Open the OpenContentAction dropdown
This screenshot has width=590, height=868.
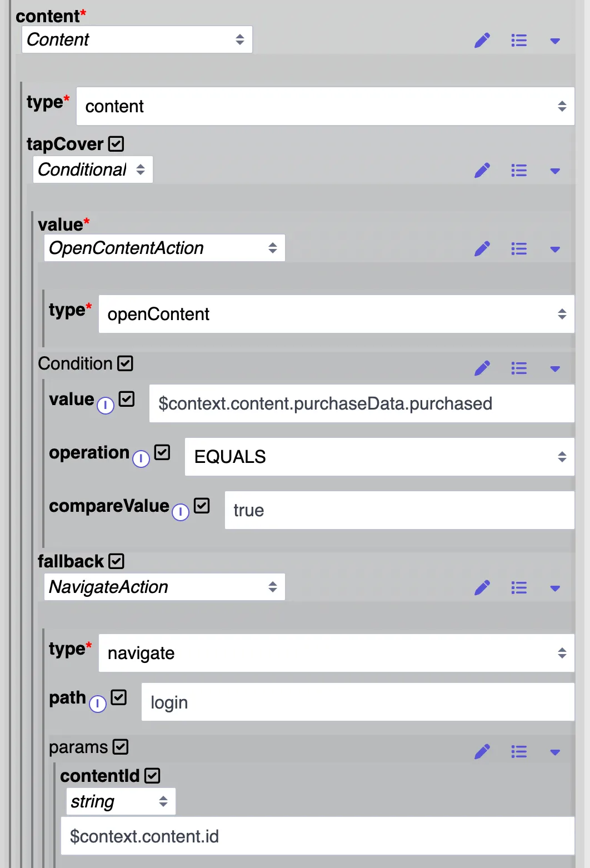click(x=164, y=248)
